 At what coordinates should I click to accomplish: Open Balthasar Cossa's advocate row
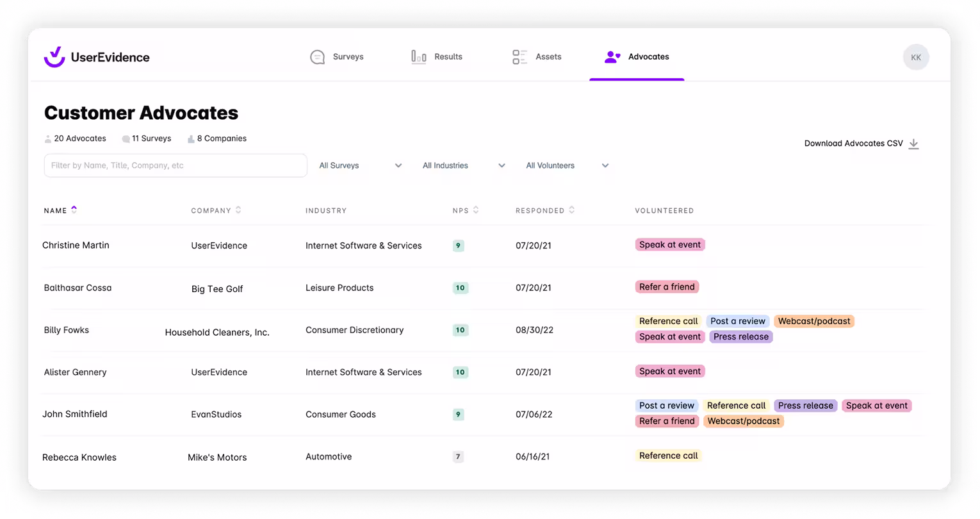click(x=484, y=288)
